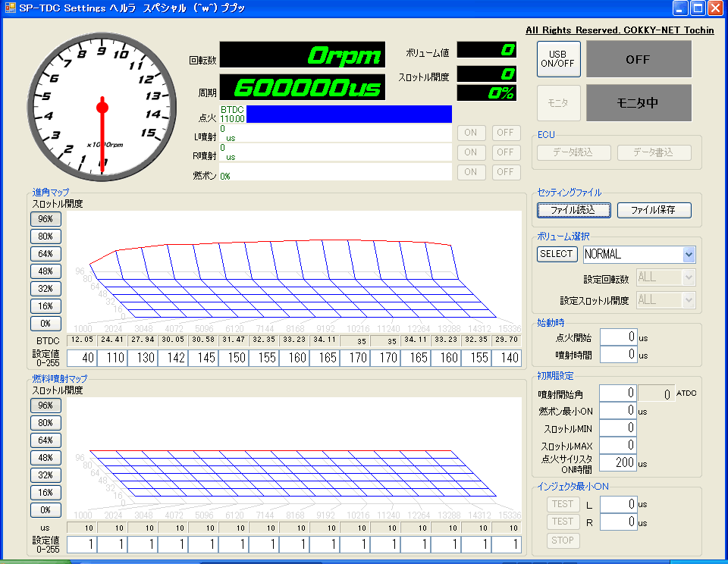The width and height of the screenshot is (728, 564).
Task: Turn ON the L噴射 output
Action: click(471, 133)
